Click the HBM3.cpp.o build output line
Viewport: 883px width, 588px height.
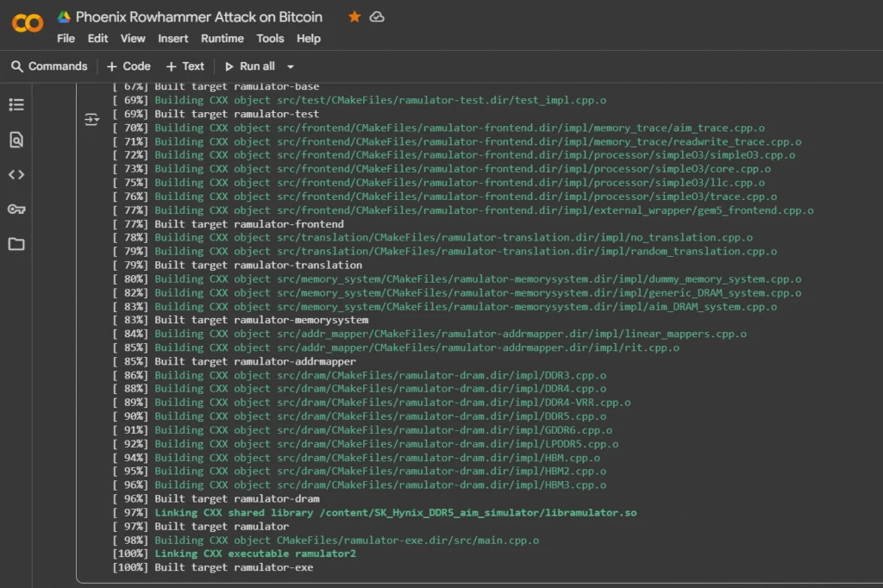point(359,485)
